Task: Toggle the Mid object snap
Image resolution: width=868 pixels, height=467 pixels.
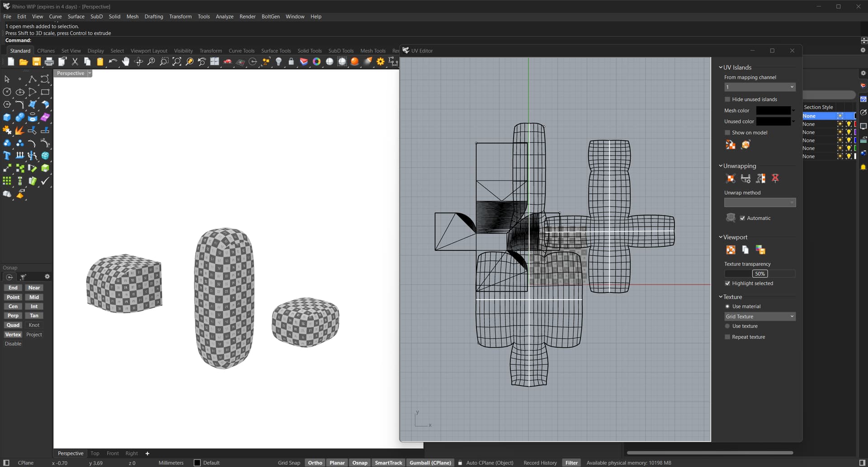Action: (x=34, y=297)
